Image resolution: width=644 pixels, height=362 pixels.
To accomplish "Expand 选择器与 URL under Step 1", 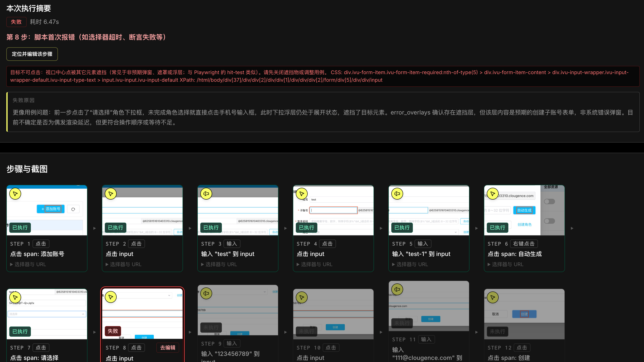I will [28, 264].
